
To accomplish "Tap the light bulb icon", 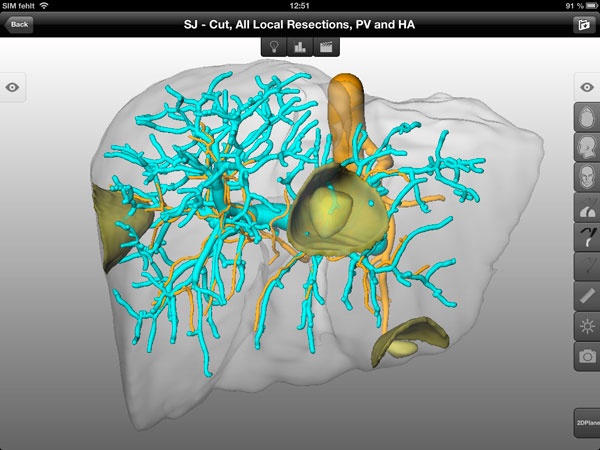I will click(274, 47).
